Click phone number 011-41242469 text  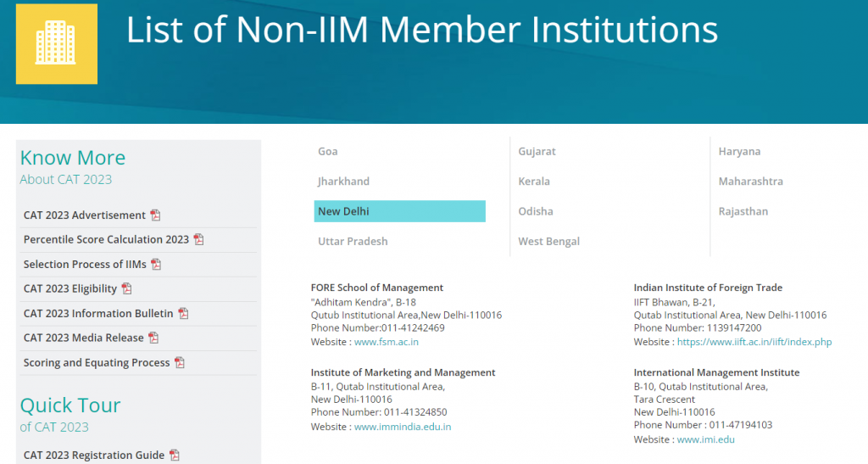(x=413, y=327)
